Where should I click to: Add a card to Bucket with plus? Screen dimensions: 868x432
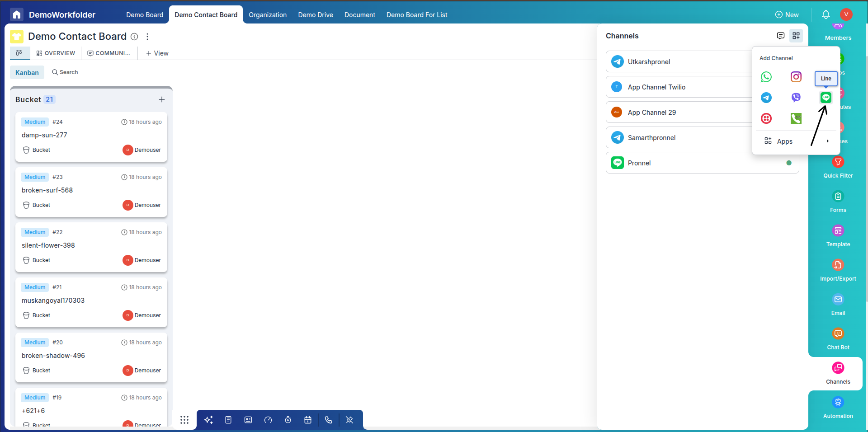[x=162, y=99]
